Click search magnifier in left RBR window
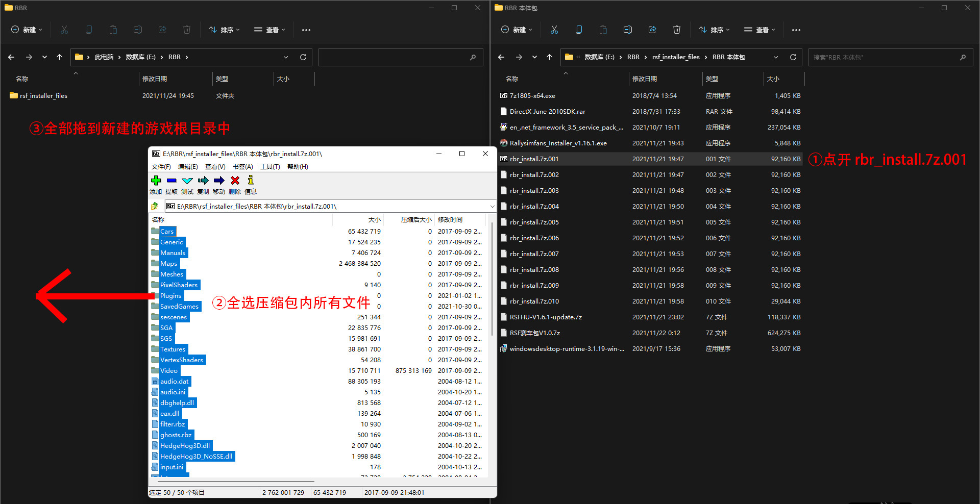 (x=473, y=57)
